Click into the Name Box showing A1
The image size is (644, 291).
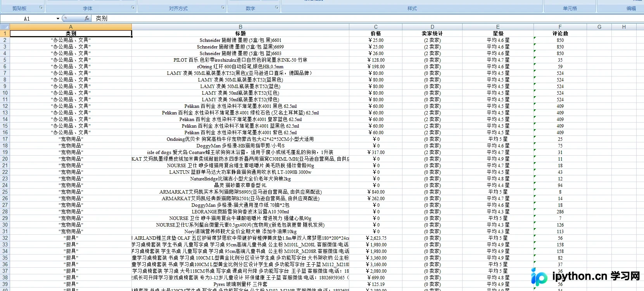(x=28, y=19)
